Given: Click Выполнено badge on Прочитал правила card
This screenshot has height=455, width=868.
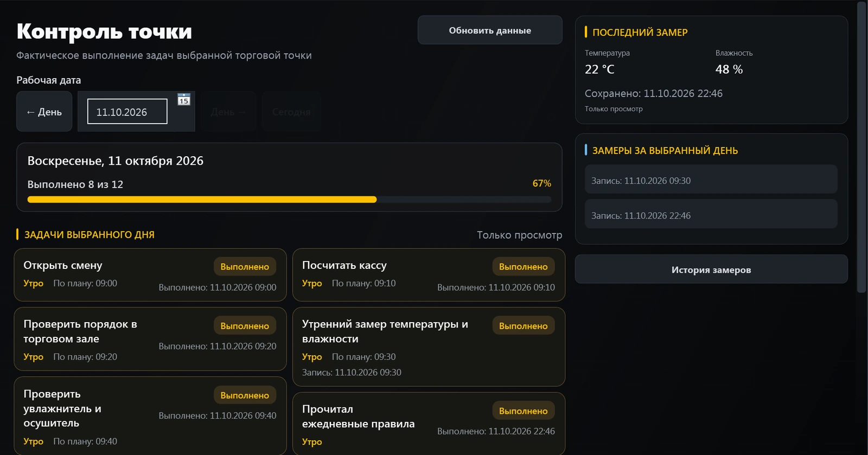Looking at the screenshot, I should pyautogui.click(x=524, y=411).
